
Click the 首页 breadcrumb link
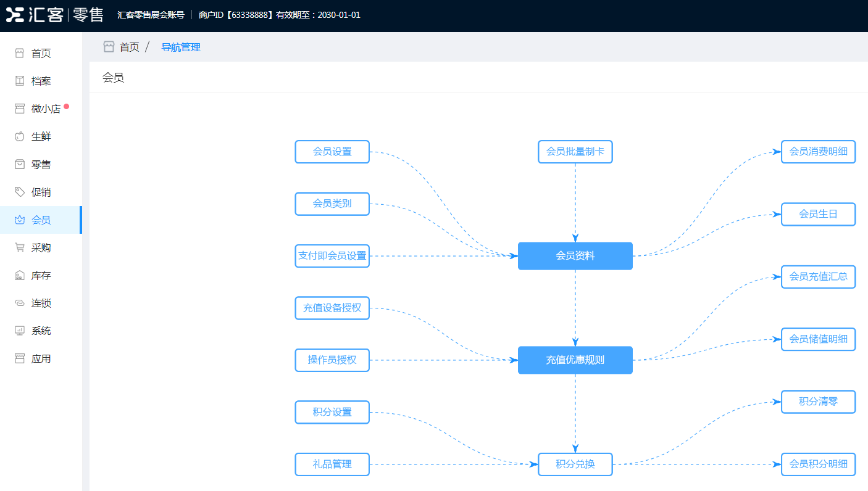click(x=129, y=47)
